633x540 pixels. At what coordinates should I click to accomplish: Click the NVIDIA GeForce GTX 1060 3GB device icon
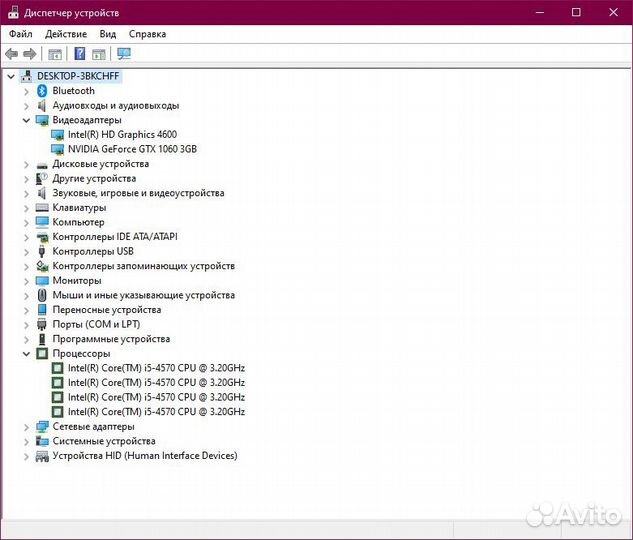click(57, 149)
